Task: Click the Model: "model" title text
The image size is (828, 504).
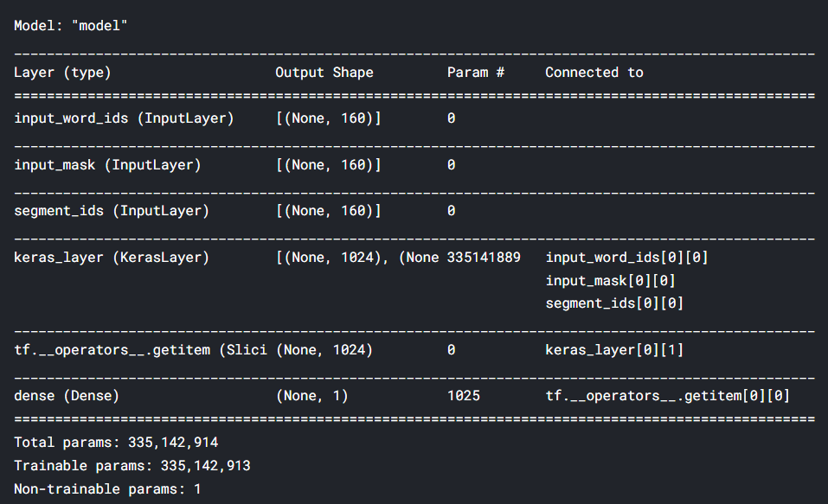Action: coord(71,26)
